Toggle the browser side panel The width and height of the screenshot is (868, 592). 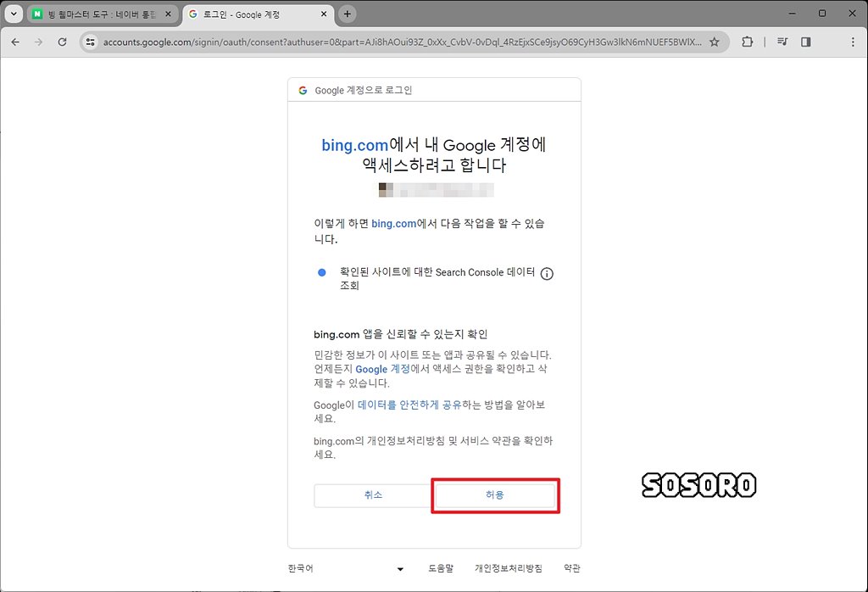(x=806, y=42)
